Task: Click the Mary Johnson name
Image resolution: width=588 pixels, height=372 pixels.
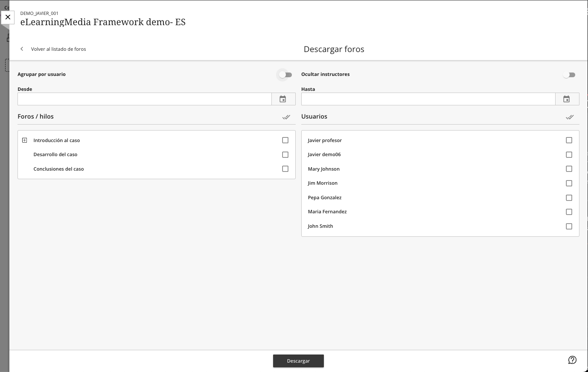Action: coord(324,169)
